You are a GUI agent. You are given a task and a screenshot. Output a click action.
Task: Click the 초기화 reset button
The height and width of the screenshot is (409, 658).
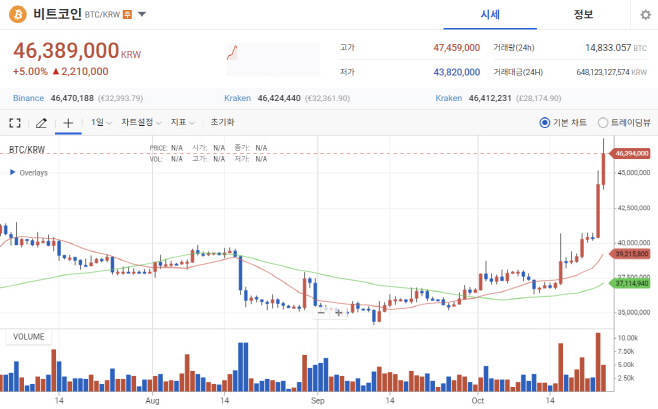point(222,122)
